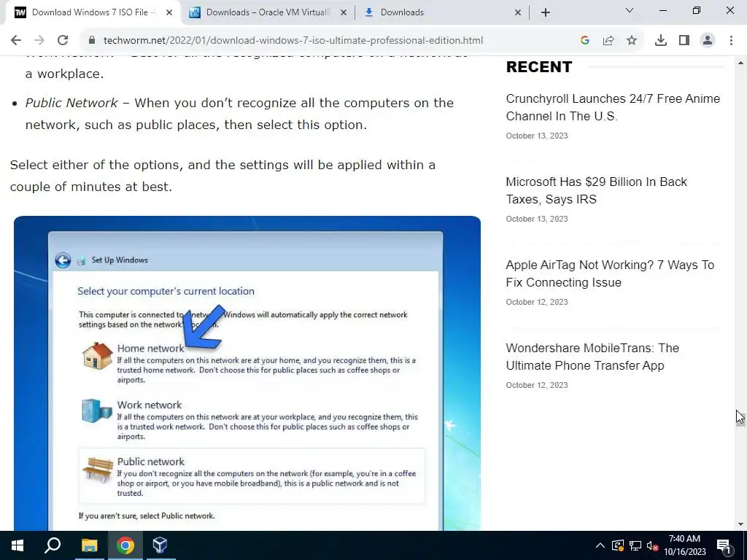Image resolution: width=747 pixels, height=560 pixels.
Task: Open VirtualBox from the taskbar
Action: tap(160, 545)
